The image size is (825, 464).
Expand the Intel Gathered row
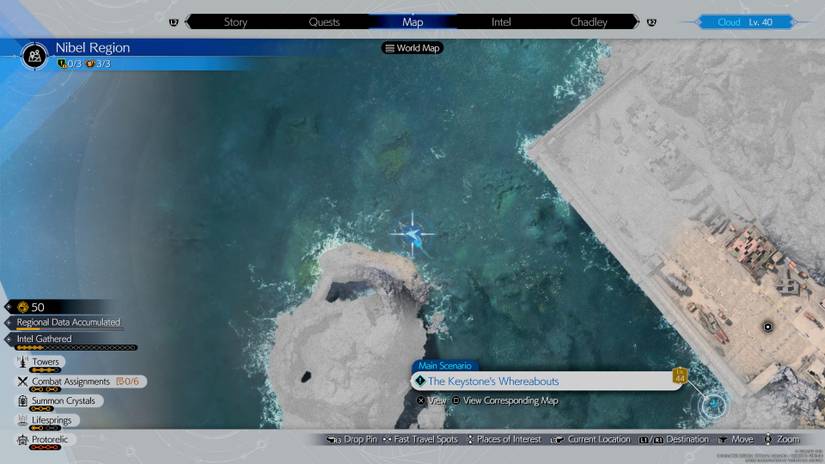(44, 339)
